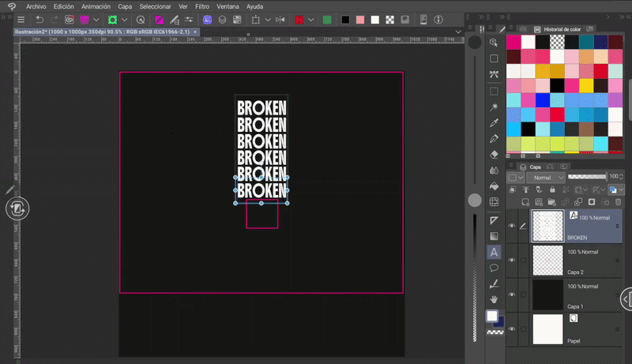632x364 pixels.
Task: Choose the Hand move-canvas tool
Action: tap(494, 299)
